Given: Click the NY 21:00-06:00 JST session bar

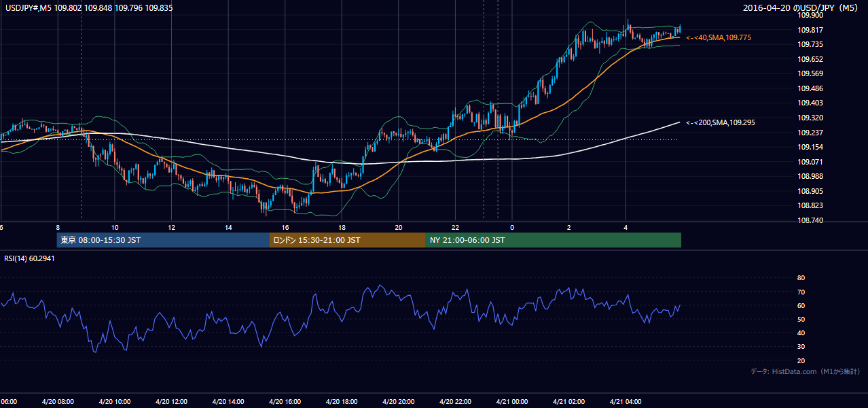Looking at the screenshot, I should click(x=554, y=240).
